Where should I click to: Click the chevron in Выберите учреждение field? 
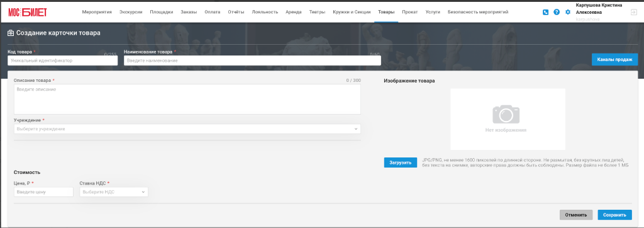tap(356, 129)
